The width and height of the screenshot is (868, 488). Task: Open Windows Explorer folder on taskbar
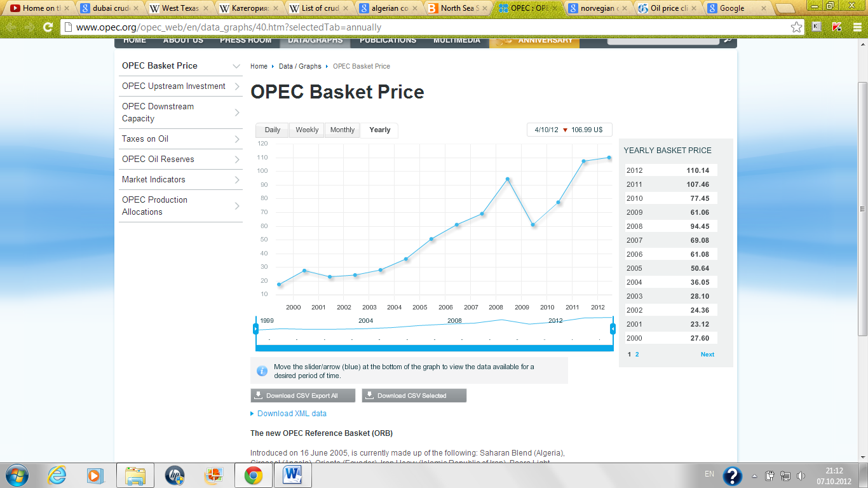136,475
